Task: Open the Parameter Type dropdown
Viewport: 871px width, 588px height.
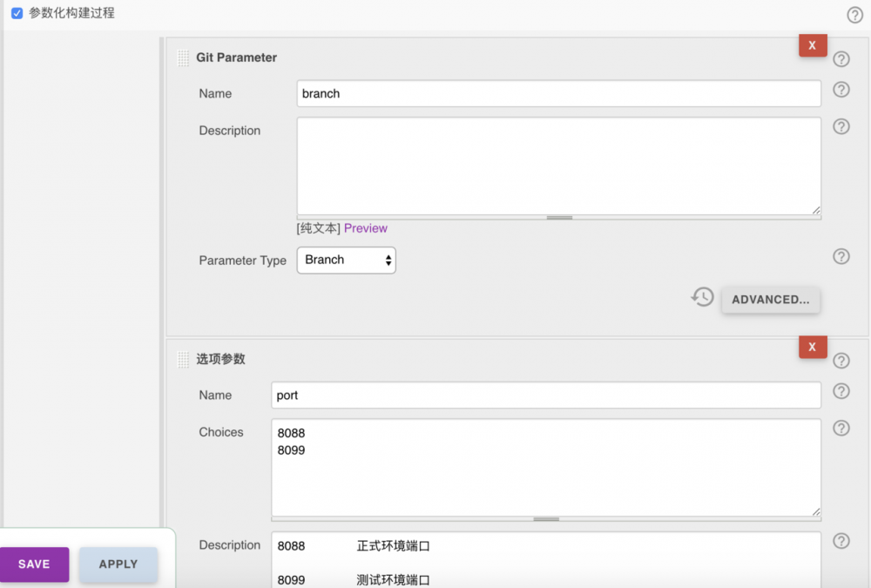Action: coord(346,260)
